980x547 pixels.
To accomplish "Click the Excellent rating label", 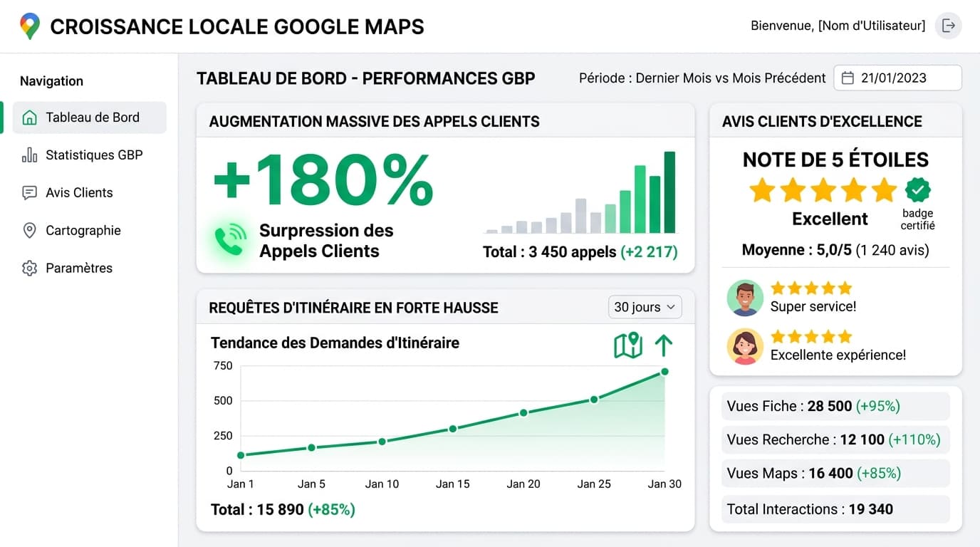I will coord(830,219).
